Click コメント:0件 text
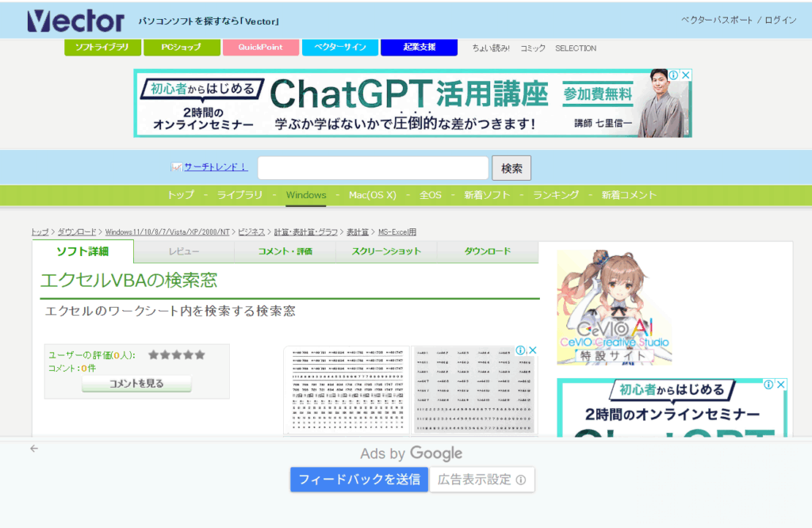This screenshot has width=812, height=528. click(72, 368)
